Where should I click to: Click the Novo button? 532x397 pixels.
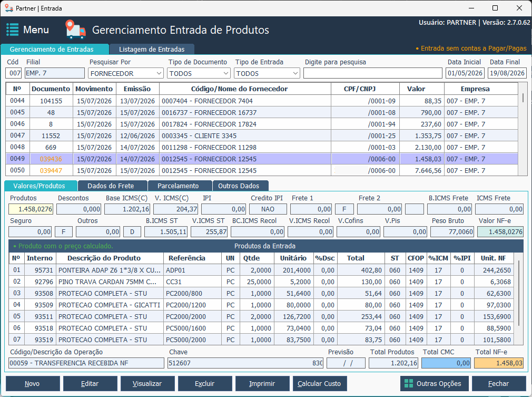pyautogui.click(x=33, y=383)
